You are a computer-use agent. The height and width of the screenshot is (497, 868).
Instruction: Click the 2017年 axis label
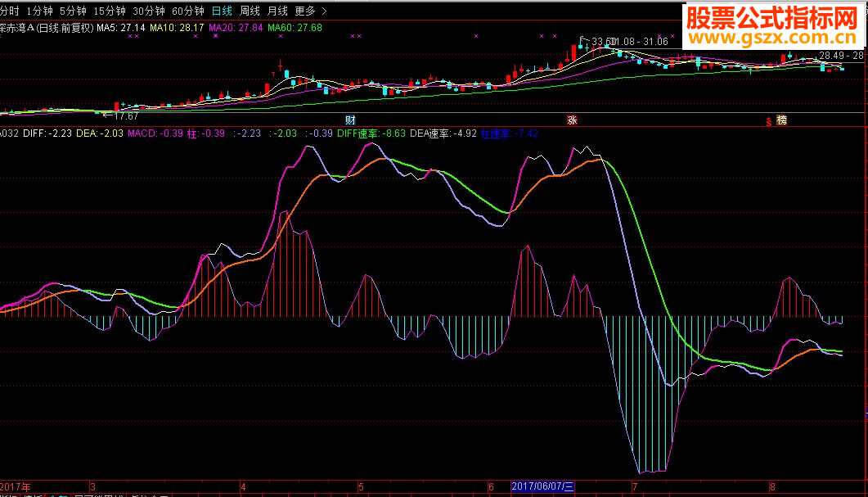coord(16,487)
